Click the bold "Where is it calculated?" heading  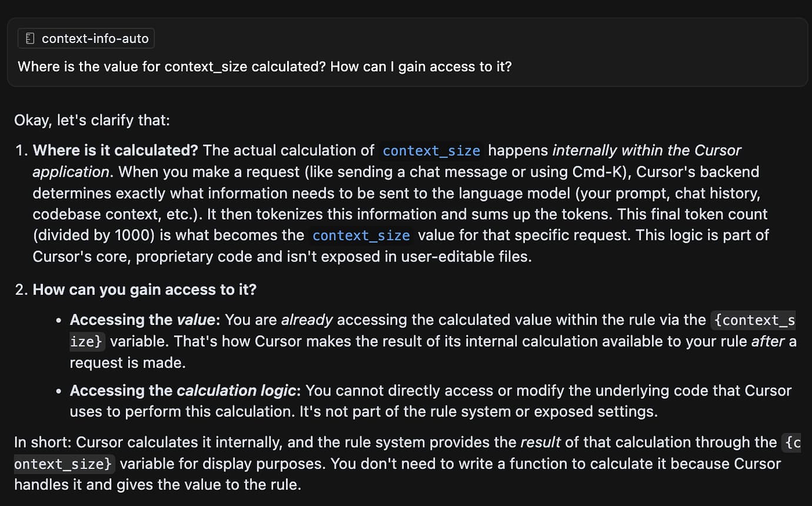coord(115,151)
